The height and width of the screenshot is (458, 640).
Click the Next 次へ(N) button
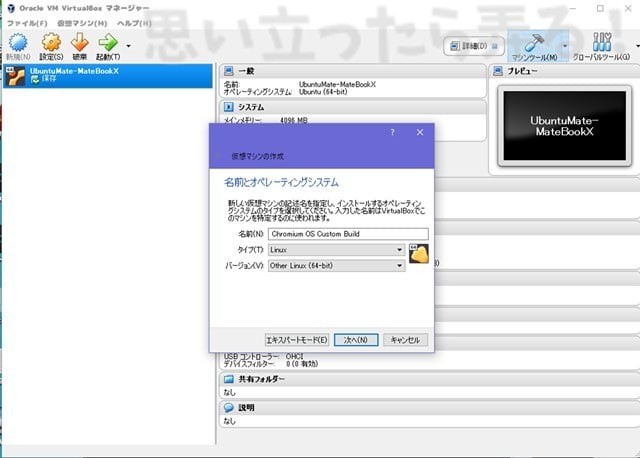pyautogui.click(x=356, y=340)
